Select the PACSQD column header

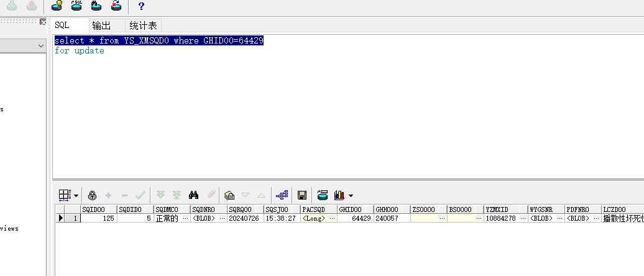(x=319, y=209)
